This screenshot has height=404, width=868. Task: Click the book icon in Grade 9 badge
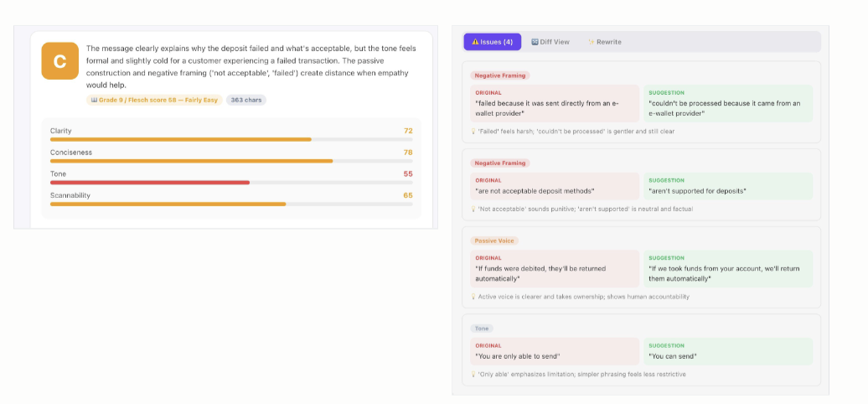94,101
